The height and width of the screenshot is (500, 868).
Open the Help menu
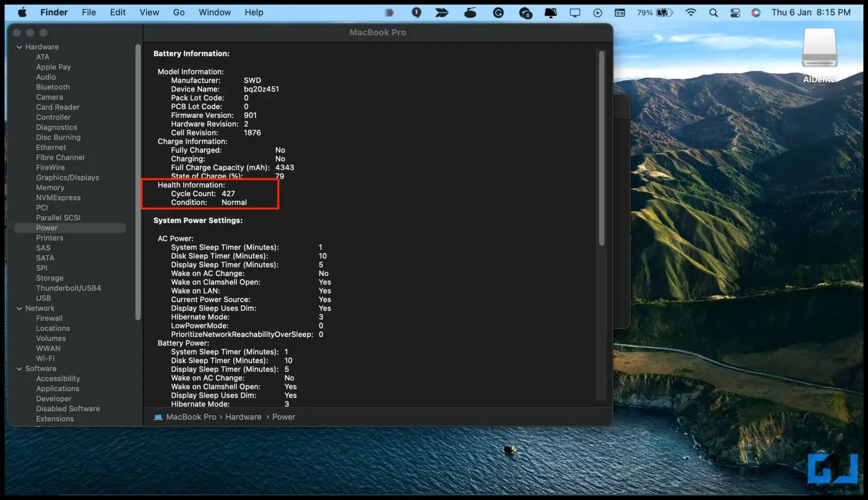(254, 12)
